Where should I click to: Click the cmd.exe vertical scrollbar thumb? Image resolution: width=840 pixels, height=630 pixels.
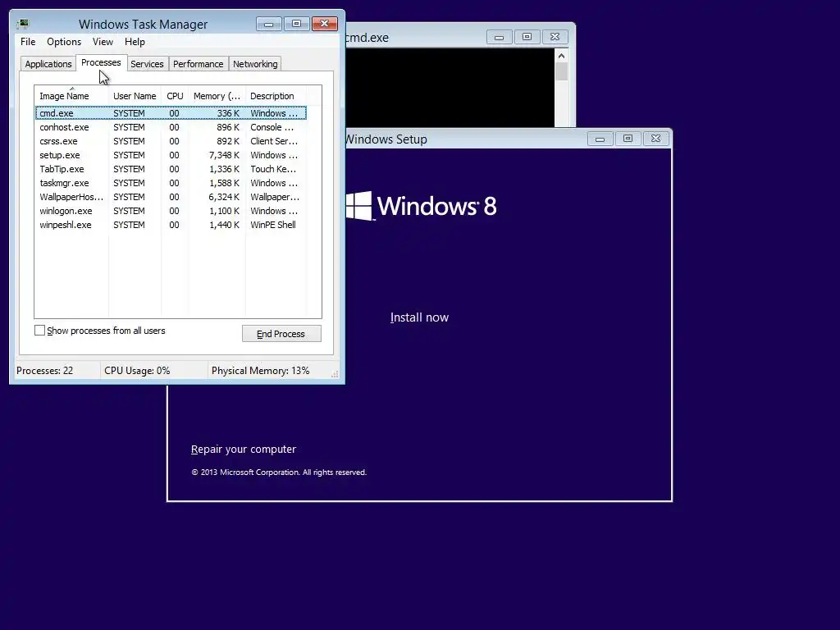[561, 72]
